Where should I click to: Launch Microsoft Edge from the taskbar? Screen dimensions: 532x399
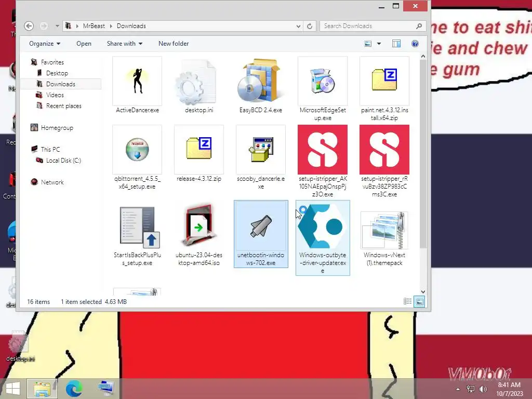pos(74,389)
